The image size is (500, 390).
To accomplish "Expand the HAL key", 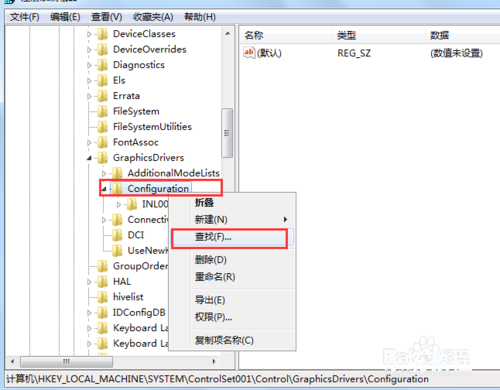I will [89, 282].
